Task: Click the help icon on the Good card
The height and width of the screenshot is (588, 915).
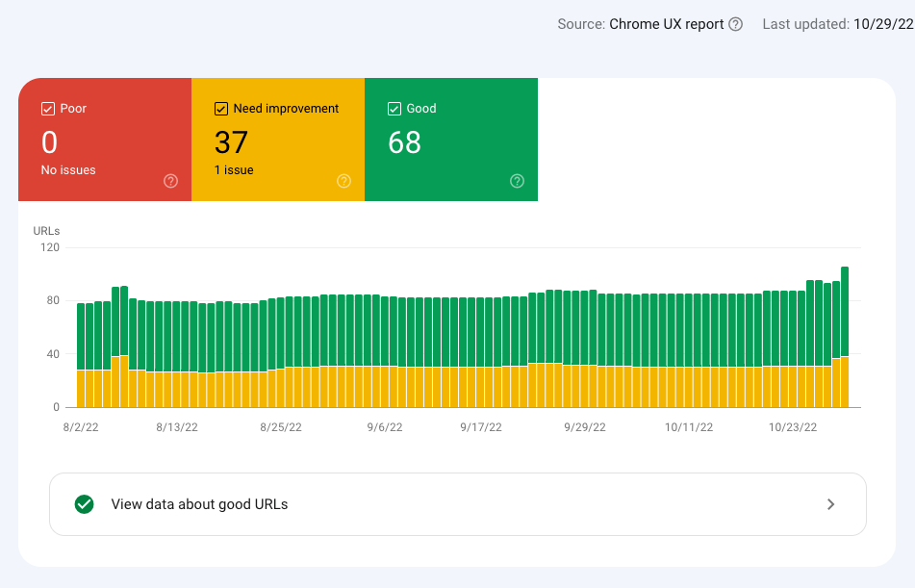Action: (x=517, y=181)
